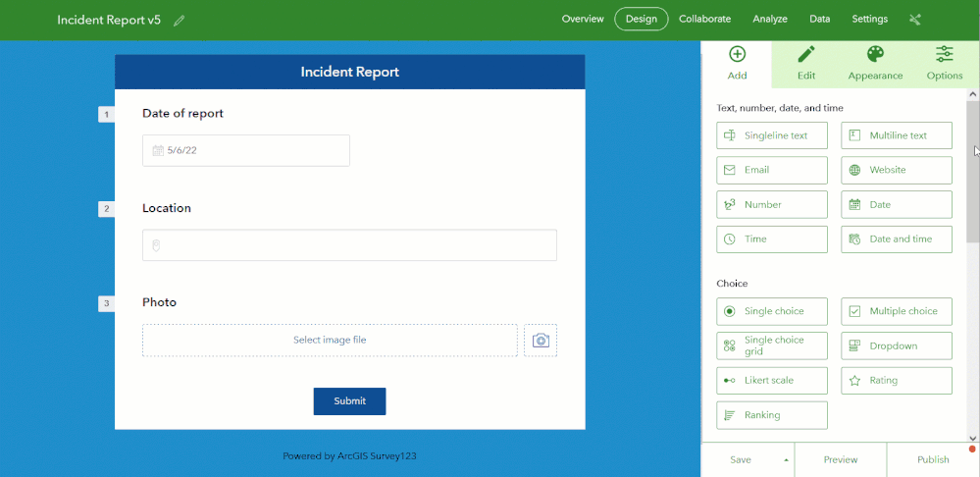
Task: Open the Collaborate page
Action: pyautogui.click(x=704, y=19)
